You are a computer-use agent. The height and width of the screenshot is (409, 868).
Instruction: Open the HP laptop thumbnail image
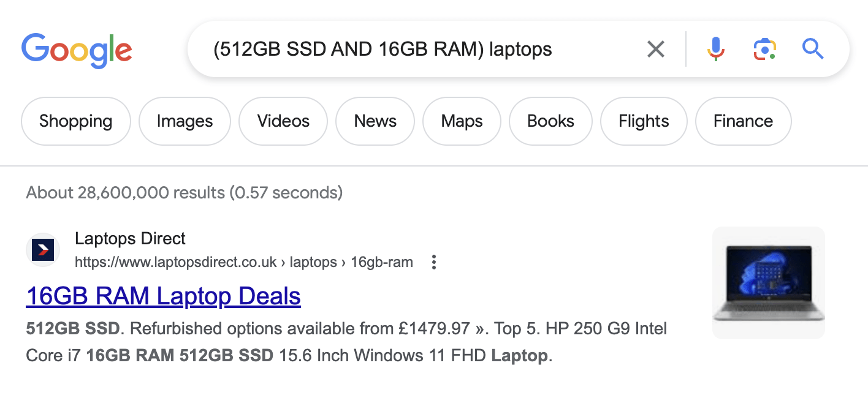point(769,283)
